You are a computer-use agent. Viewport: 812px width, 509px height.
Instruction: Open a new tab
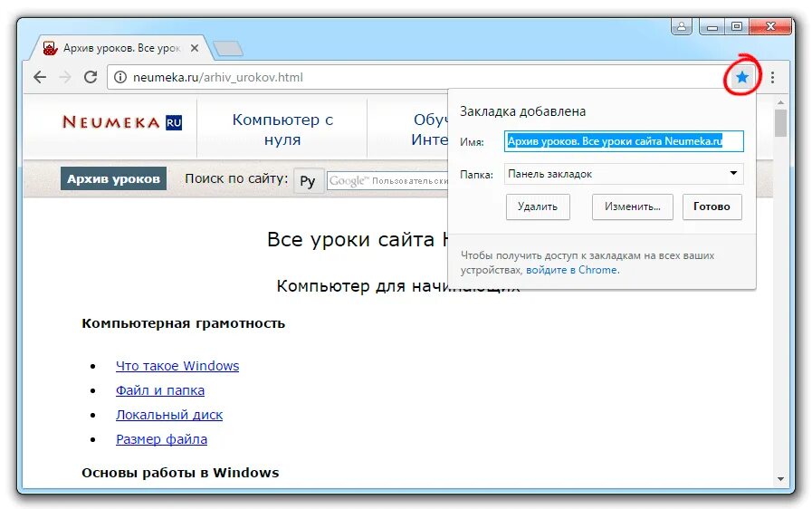click(x=228, y=49)
